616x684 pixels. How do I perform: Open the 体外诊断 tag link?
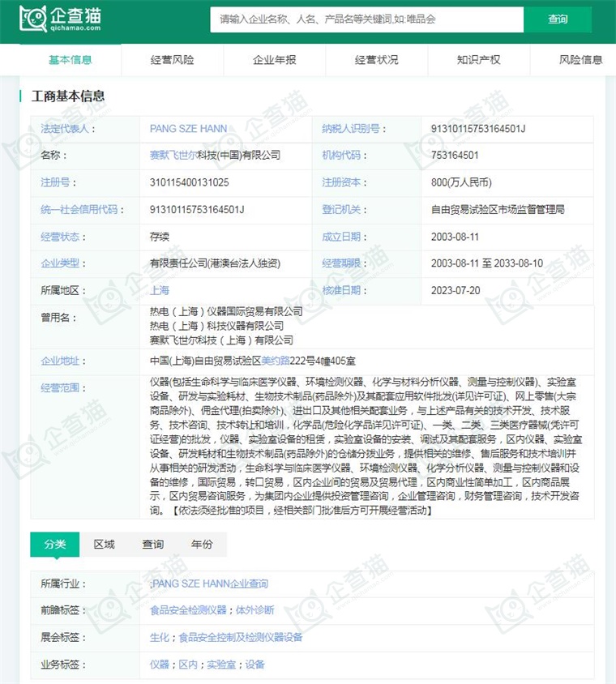pyautogui.click(x=255, y=609)
